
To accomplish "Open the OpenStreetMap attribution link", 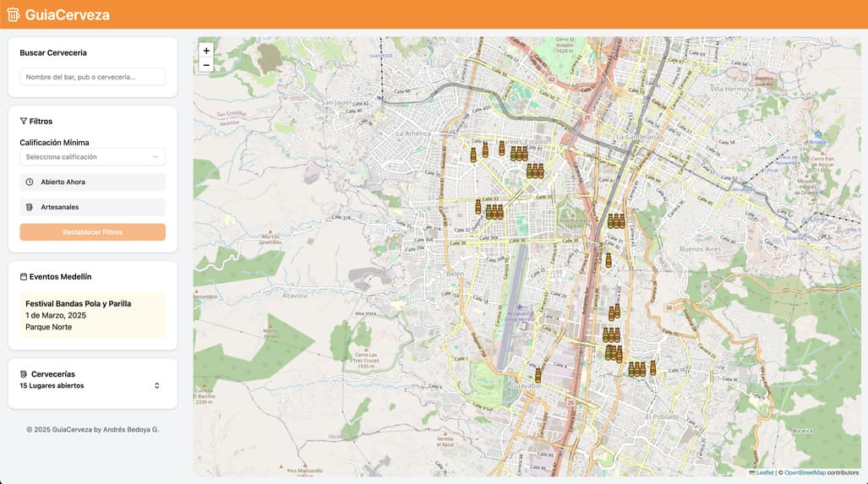I will point(804,473).
